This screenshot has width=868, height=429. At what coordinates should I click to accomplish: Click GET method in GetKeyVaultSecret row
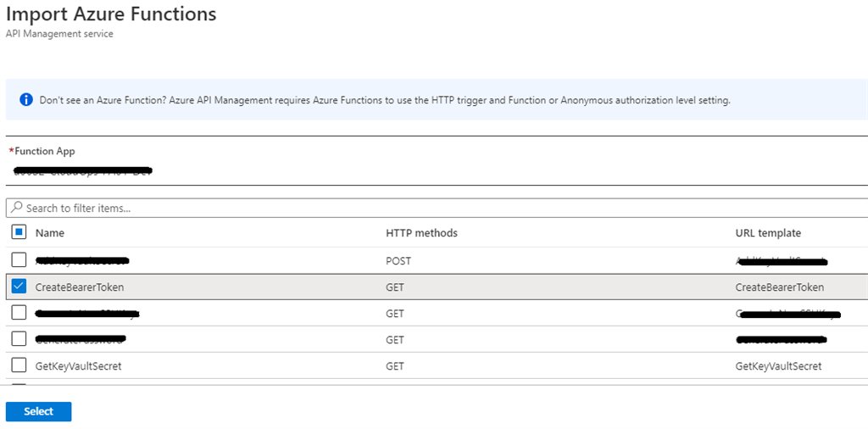coord(395,366)
